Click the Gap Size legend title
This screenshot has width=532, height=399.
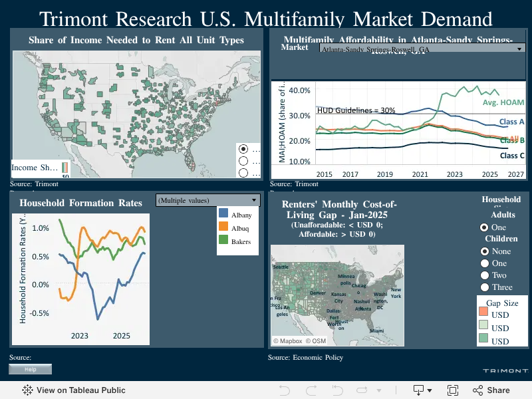[502, 303]
